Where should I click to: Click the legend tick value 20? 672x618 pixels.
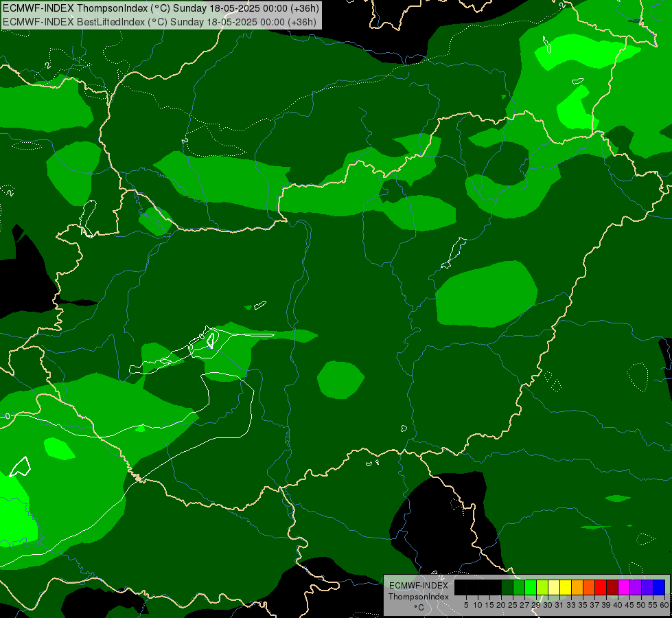click(501, 605)
